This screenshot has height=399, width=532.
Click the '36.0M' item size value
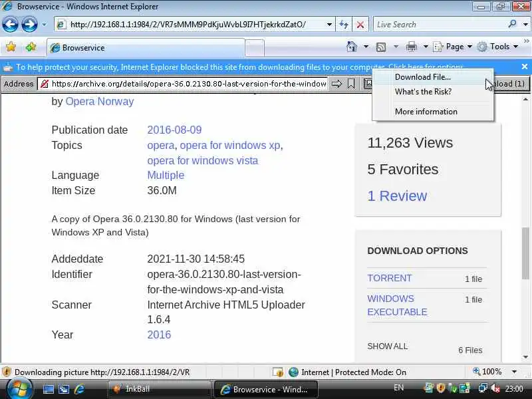coord(162,191)
